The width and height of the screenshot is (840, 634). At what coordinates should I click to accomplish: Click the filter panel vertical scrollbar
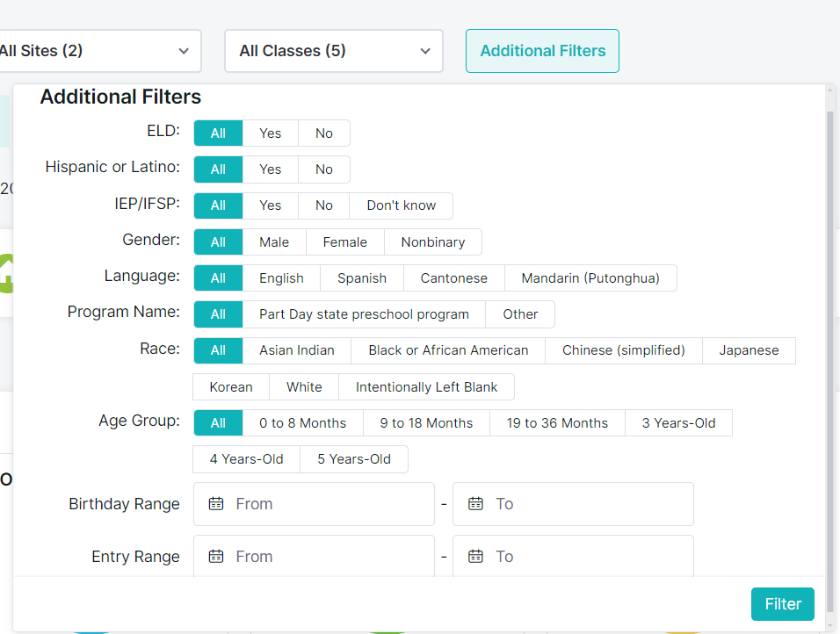coord(829,362)
